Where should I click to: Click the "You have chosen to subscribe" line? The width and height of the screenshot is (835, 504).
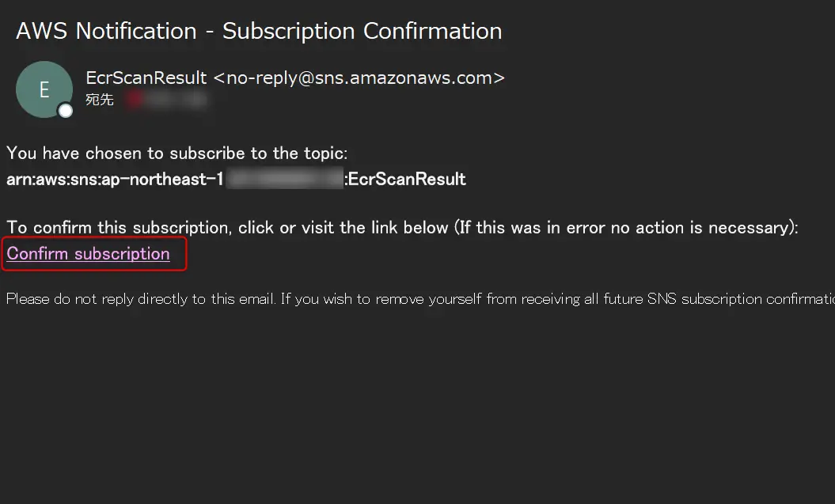(x=176, y=153)
